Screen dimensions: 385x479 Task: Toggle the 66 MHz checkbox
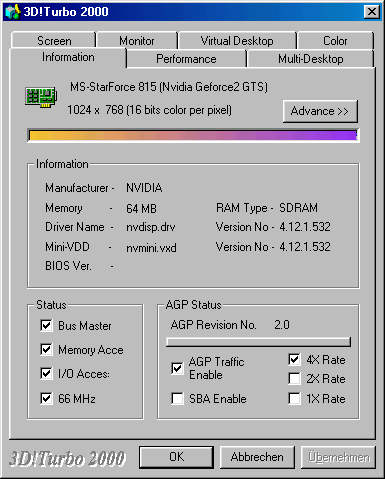[46, 398]
